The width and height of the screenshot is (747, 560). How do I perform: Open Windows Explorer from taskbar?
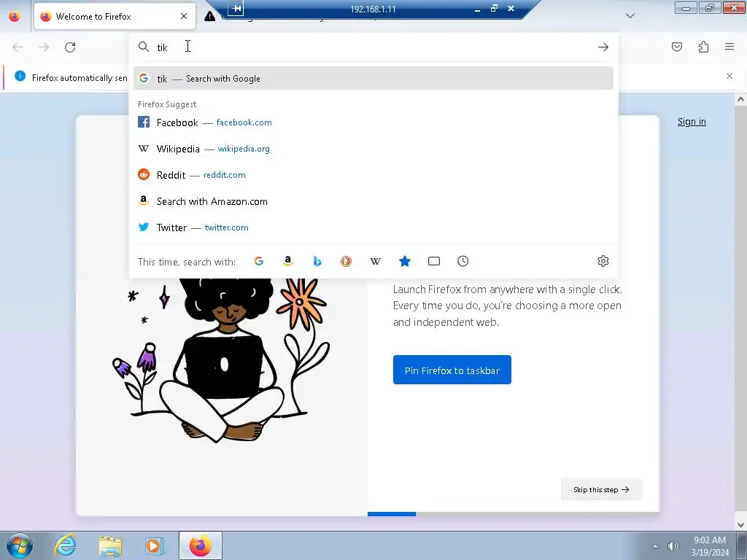[110, 545]
